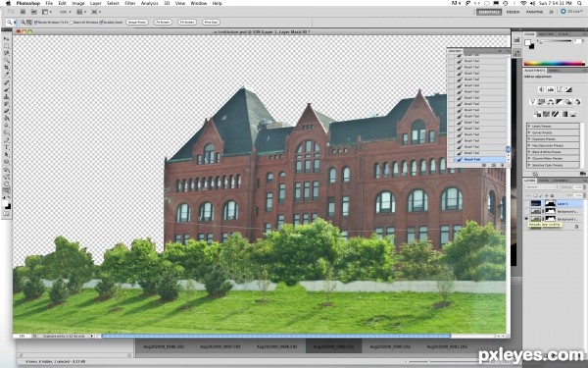Show Layer 1 via its visibility box
The image size is (588, 368).
pos(526,203)
